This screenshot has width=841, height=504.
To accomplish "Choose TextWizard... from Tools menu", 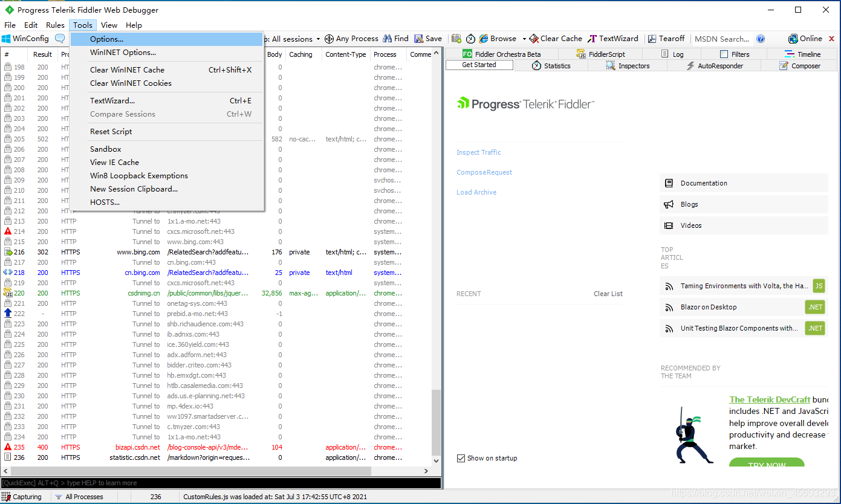I will pos(167,101).
